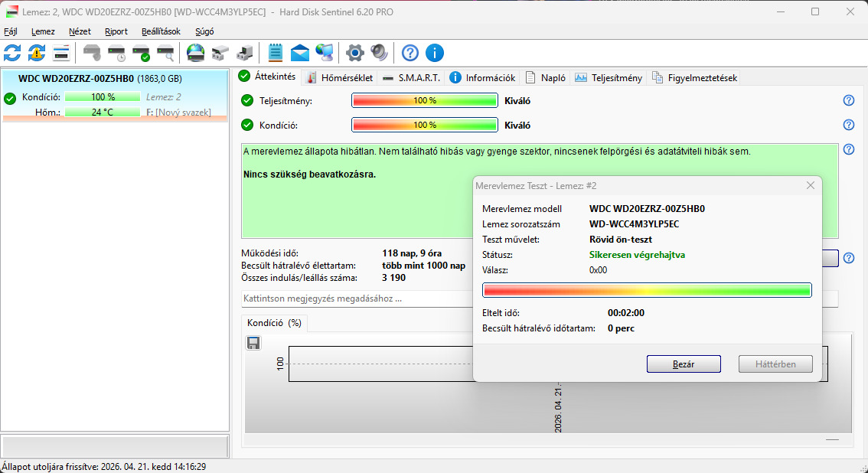The height and width of the screenshot is (473, 868).
Task: Select the Kondíció (%) graph tab
Action: tap(275, 323)
